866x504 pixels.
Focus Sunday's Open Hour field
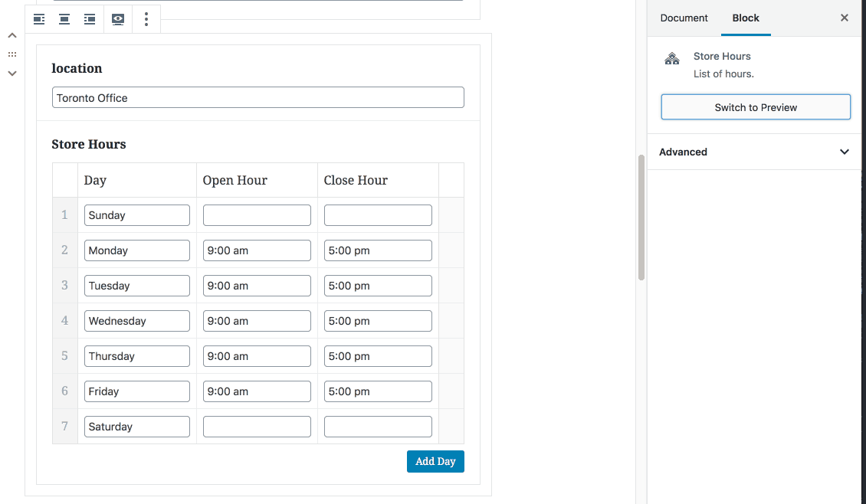pyautogui.click(x=257, y=215)
